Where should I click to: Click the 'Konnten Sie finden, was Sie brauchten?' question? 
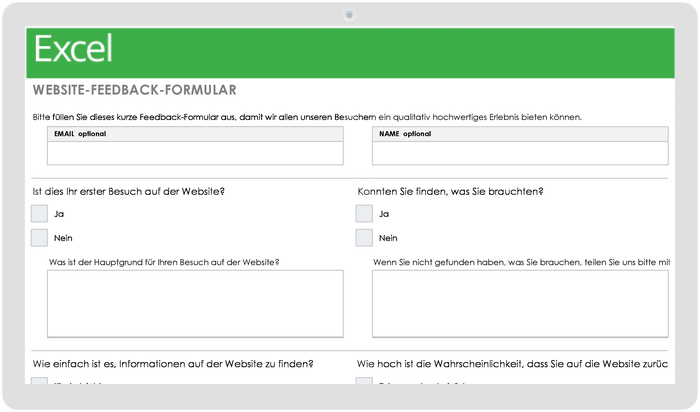[457, 191]
